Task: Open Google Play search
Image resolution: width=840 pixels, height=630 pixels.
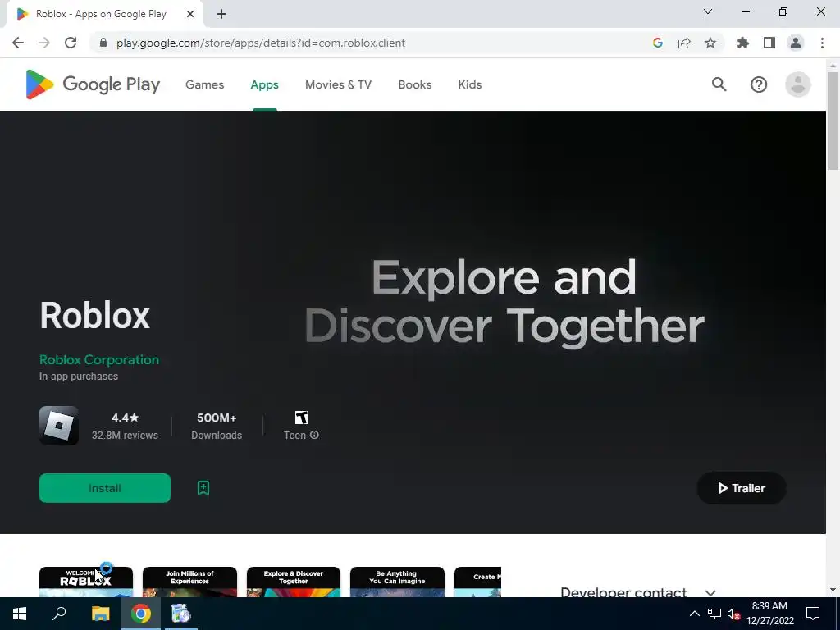Action: pos(719,84)
